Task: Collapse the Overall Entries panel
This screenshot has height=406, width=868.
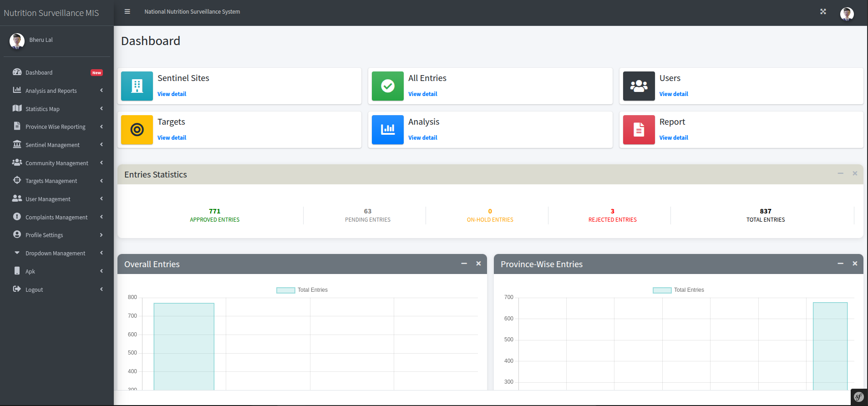Action: point(464,264)
